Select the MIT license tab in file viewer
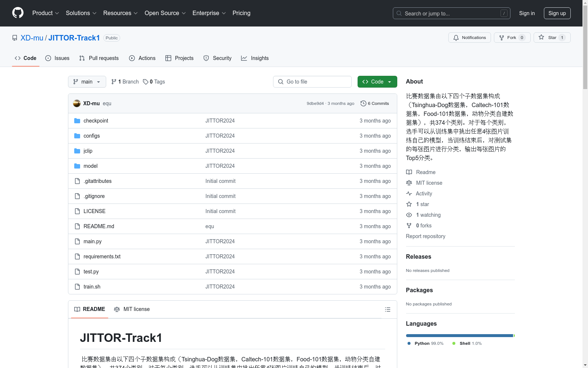The width and height of the screenshot is (588, 368). point(132,309)
